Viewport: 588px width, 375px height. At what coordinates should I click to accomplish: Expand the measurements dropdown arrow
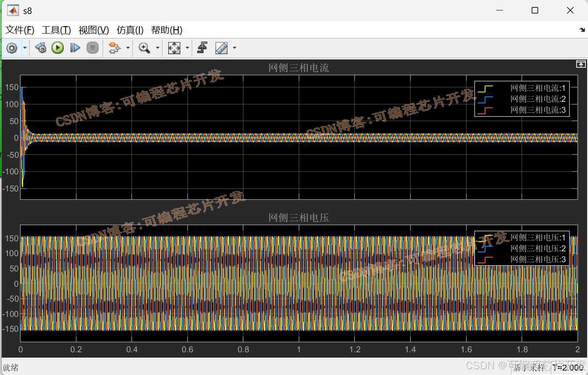point(235,48)
